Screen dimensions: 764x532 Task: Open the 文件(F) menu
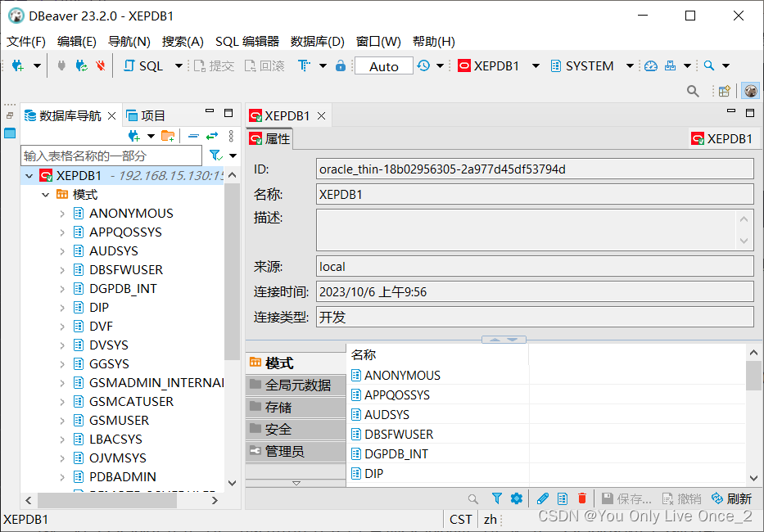[26, 42]
